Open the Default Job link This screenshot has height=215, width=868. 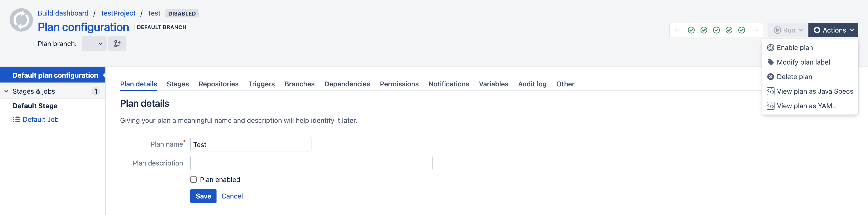click(x=40, y=119)
